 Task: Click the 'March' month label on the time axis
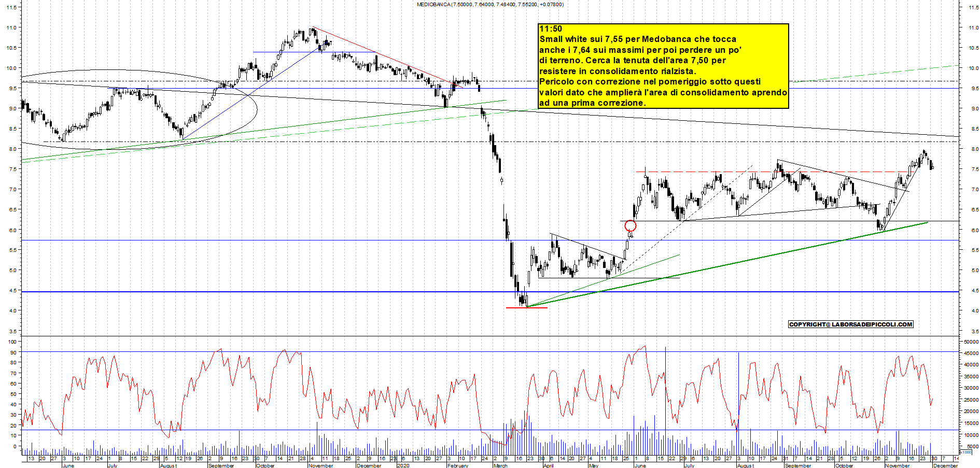[500, 465]
